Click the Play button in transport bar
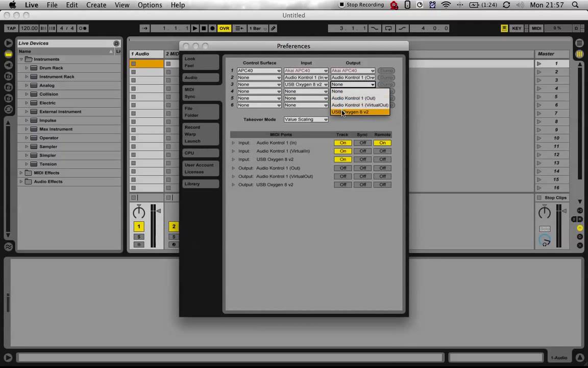Viewport: 588px width, 368px height. point(194,28)
